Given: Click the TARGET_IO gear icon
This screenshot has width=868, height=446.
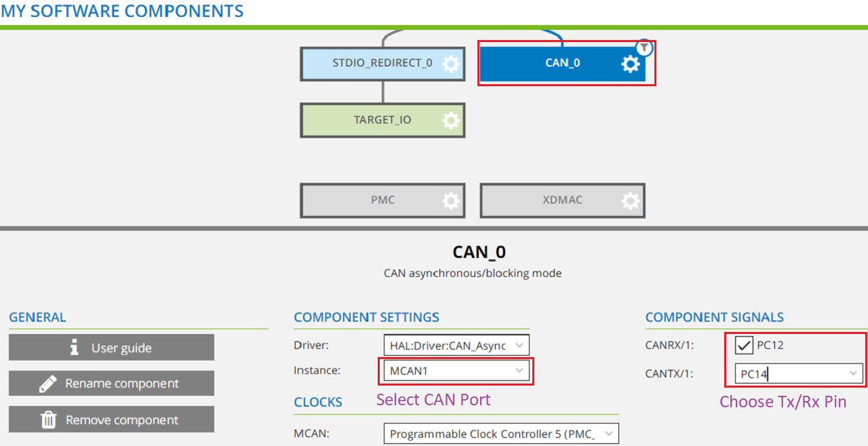Looking at the screenshot, I should tap(450, 121).
